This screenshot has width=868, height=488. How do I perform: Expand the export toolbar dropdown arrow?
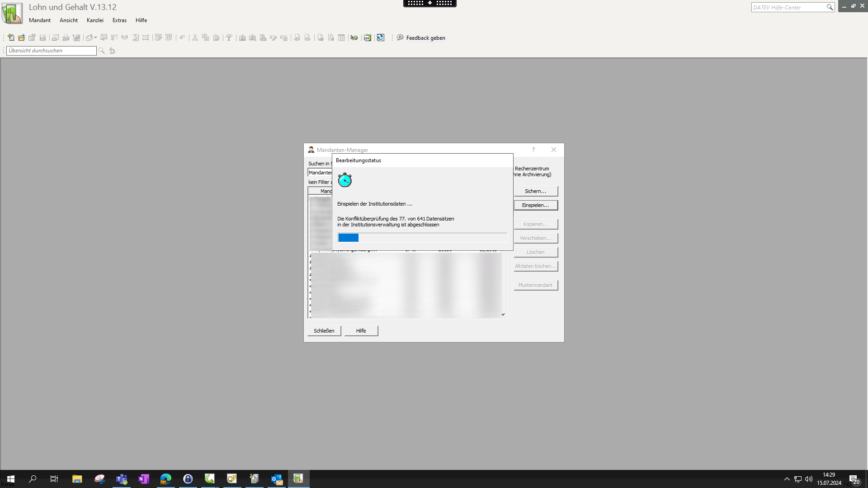[96, 38]
